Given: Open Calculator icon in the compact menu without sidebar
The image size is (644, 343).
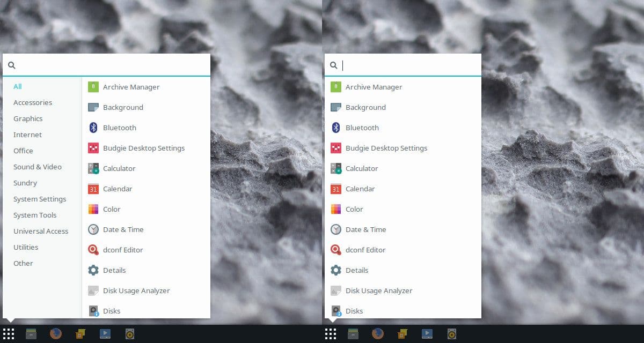Looking at the screenshot, I should pos(336,168).
